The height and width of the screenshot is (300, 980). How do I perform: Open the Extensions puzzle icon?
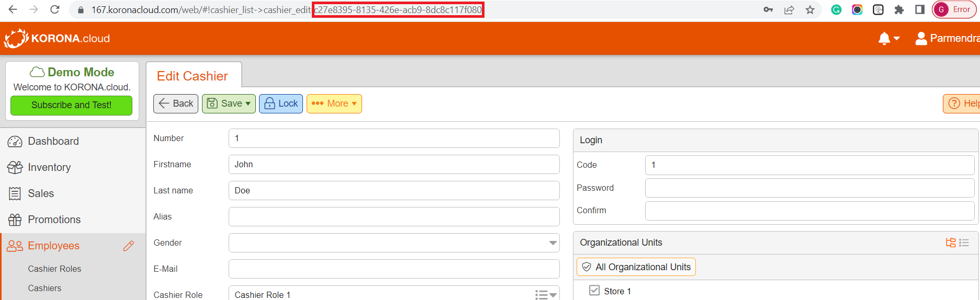(x=899, y=9)
